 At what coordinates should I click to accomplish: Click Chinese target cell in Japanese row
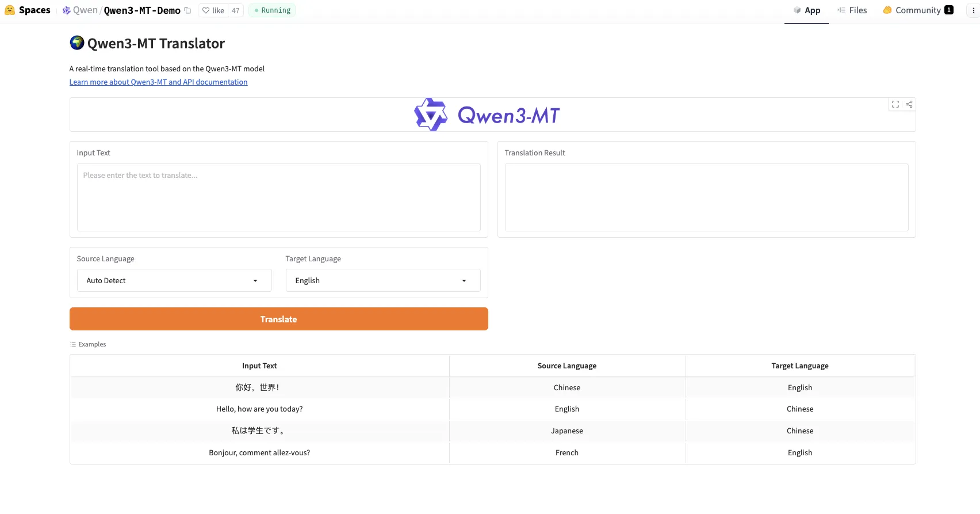coord(800,431)
